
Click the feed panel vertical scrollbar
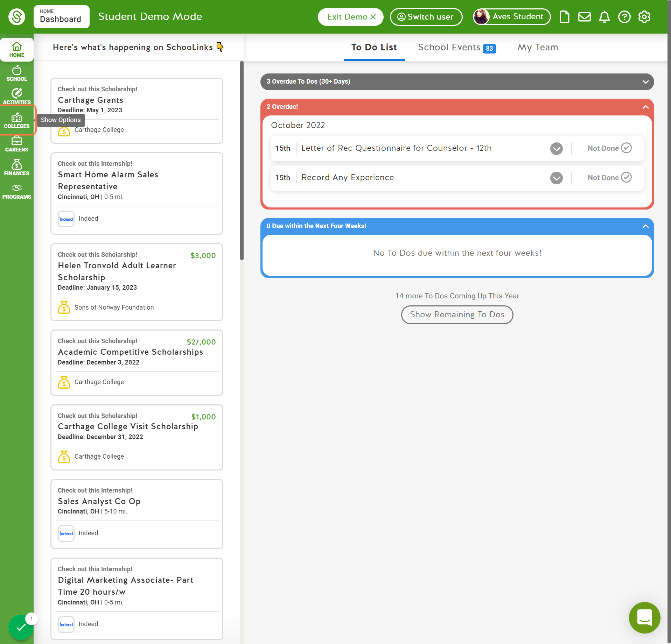pyautogui.click(x=242, y=161)
